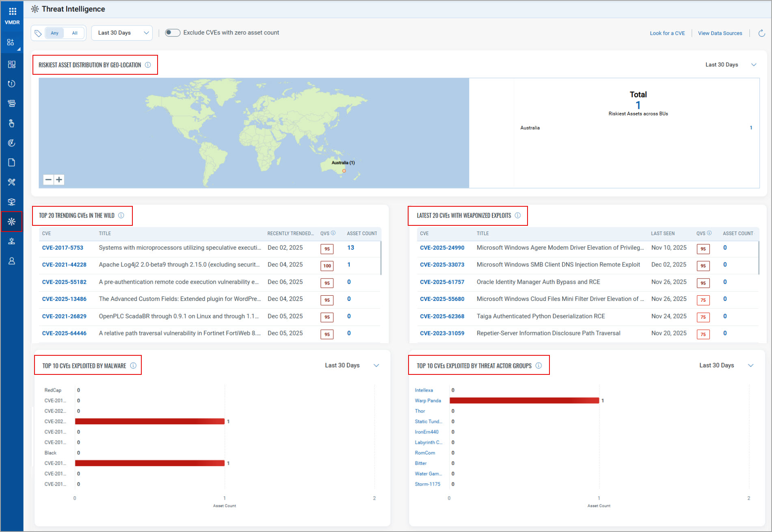Click info icon next to Top 10 CVEs Exploited by Malware
The height and width of the screenshot is (532, 772).
(133, 365)
